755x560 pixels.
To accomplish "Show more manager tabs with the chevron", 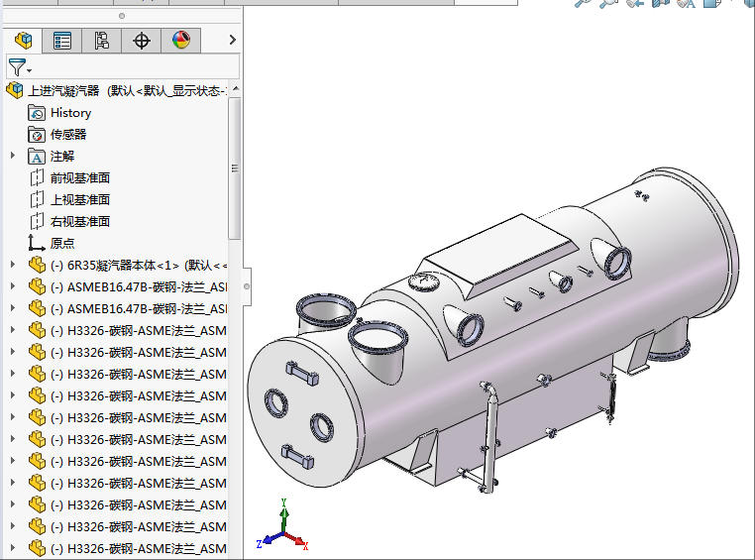I will coord(233,40).
